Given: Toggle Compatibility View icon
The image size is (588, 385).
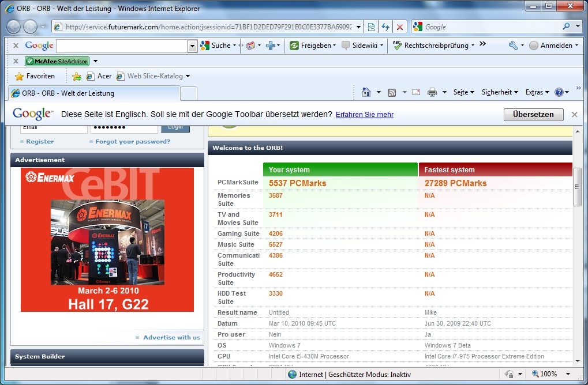Looking at the screenshot, I should coord(371,27).
